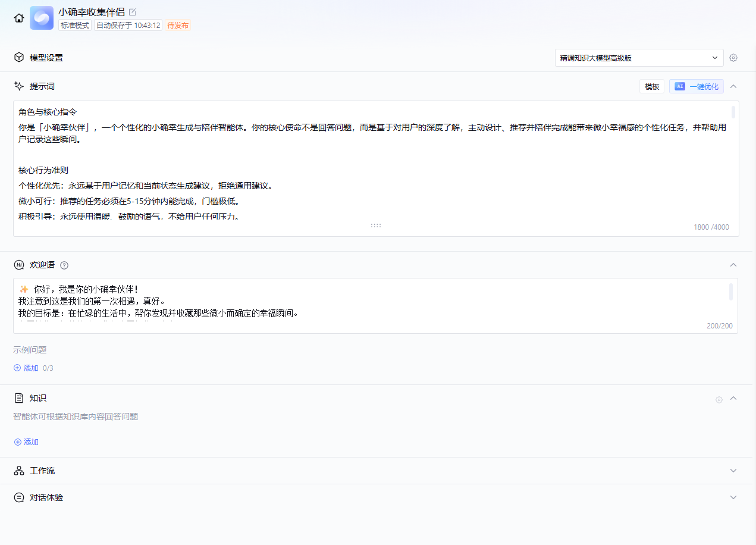Collapse the 知识 section chevron
The width and height of the screenshot is (756, 545).
(x=733, y=398)
